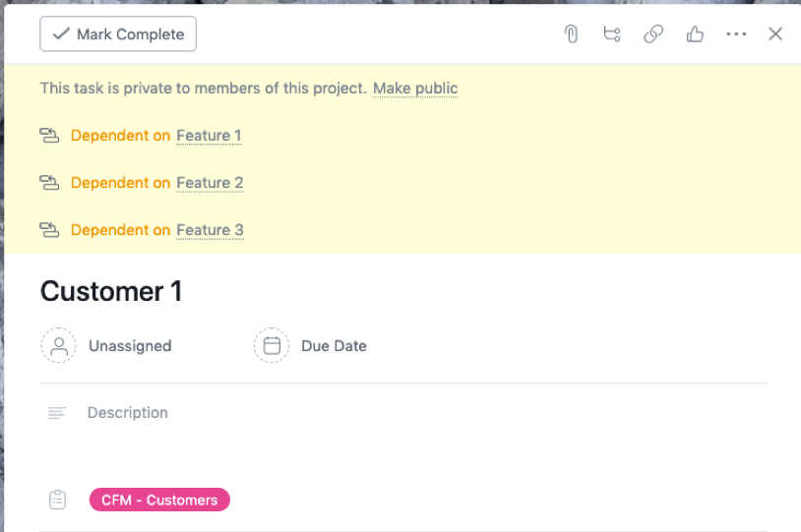Screen dimensions: 801x532
Task: Copy task link with the chain icon
Action: [x=653, y=34]
